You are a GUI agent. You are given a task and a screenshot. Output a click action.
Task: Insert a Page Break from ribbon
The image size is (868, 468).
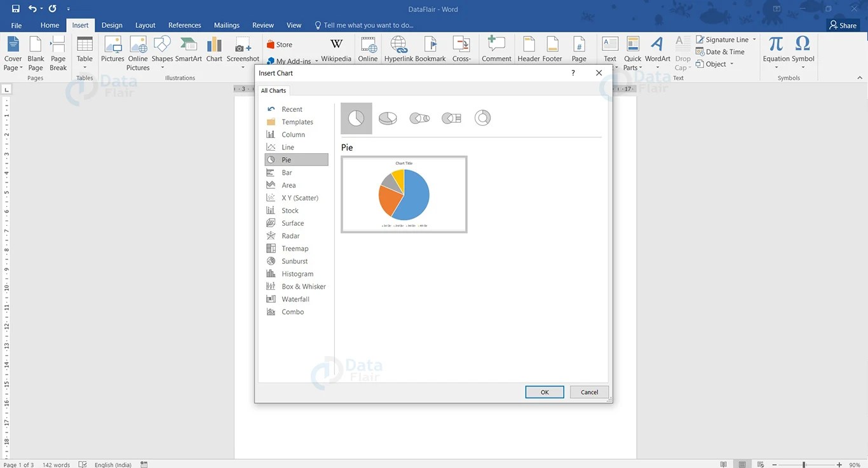(x=58, y=53)
